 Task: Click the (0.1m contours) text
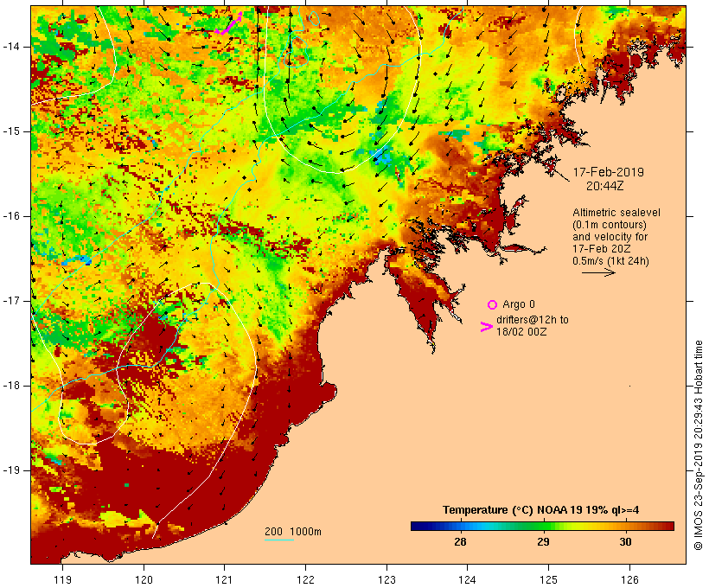[610, 224]
